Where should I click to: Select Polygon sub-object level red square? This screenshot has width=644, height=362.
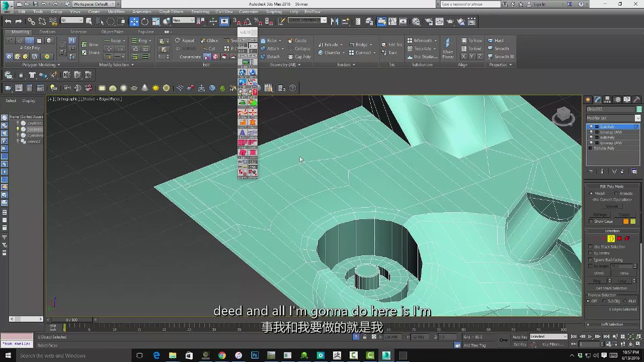[x=619, y=238]
